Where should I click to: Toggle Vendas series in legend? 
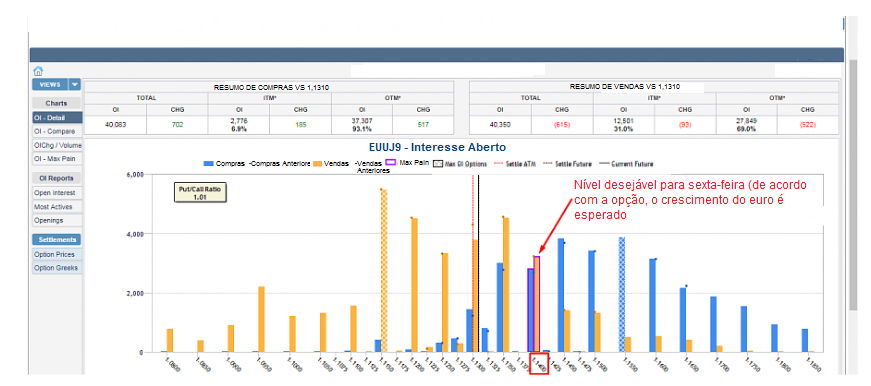(x=332, y=164)
